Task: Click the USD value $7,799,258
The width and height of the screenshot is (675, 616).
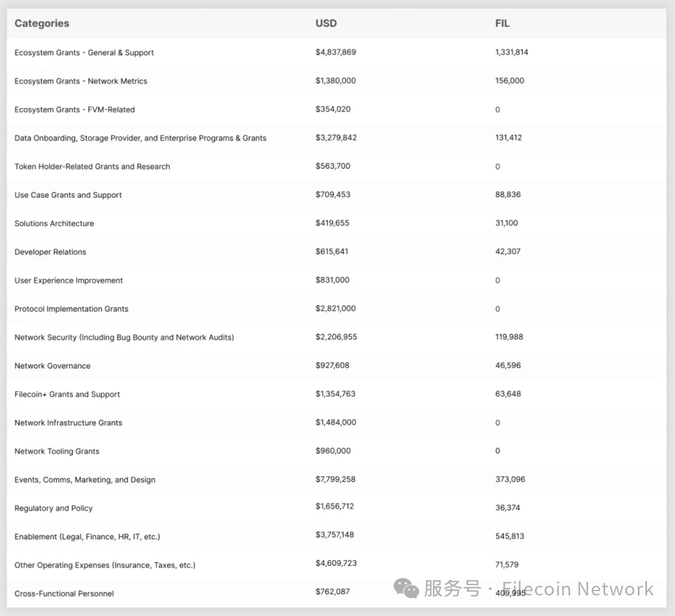Action: [336, 479]
